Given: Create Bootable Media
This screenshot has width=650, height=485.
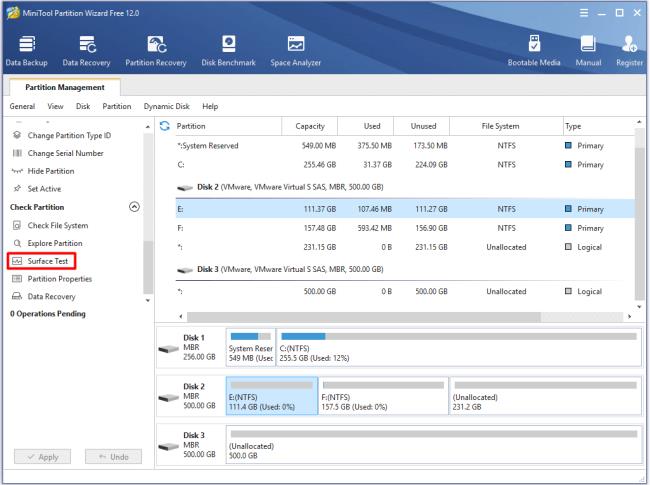Looking at the screenshot, I should point(534,51).
